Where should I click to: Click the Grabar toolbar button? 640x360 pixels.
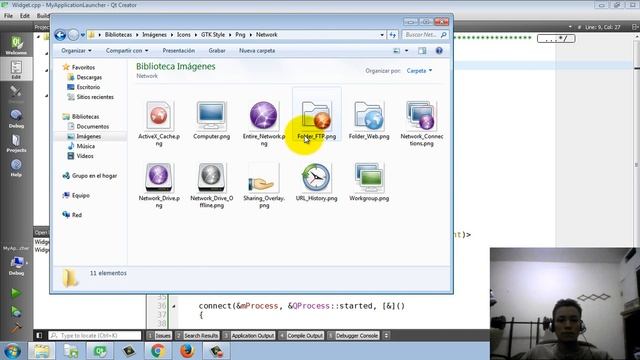tap(217, 51)
